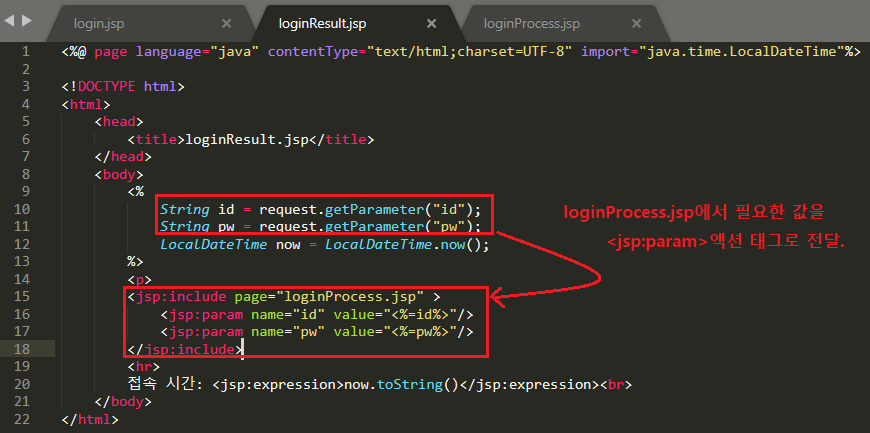
Task: Click the hr tag on line 19
Action: [144, 366]
